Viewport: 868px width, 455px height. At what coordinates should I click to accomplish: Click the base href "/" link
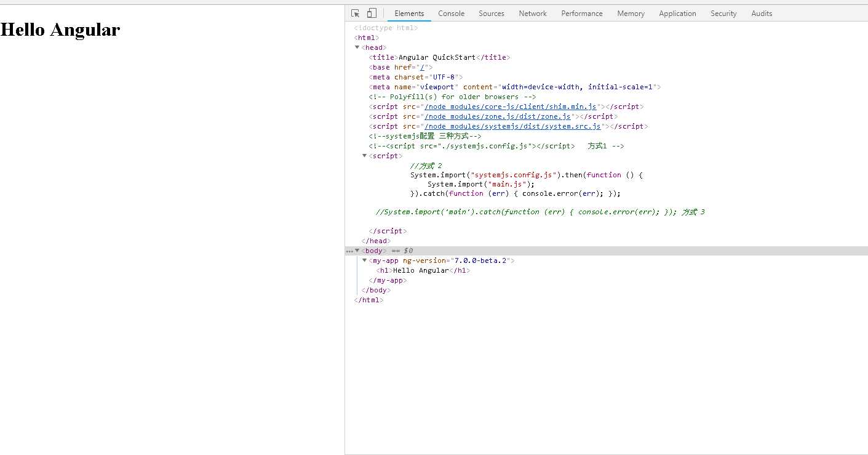[421, 67]
